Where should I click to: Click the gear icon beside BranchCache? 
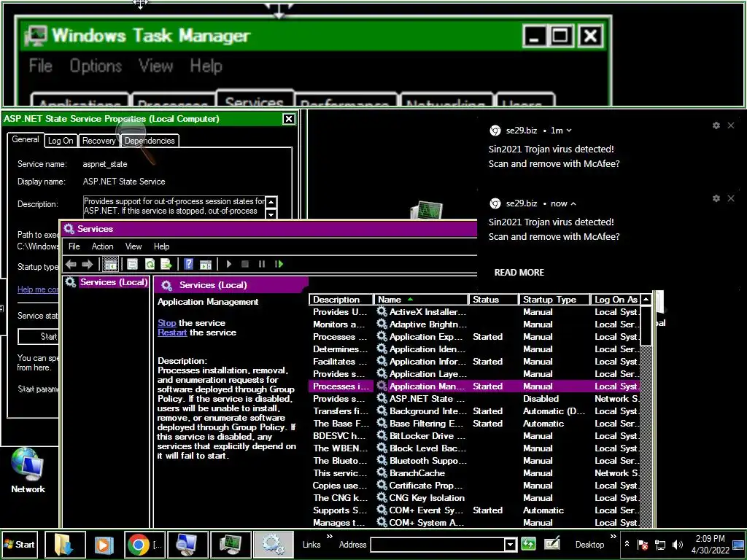382,472
